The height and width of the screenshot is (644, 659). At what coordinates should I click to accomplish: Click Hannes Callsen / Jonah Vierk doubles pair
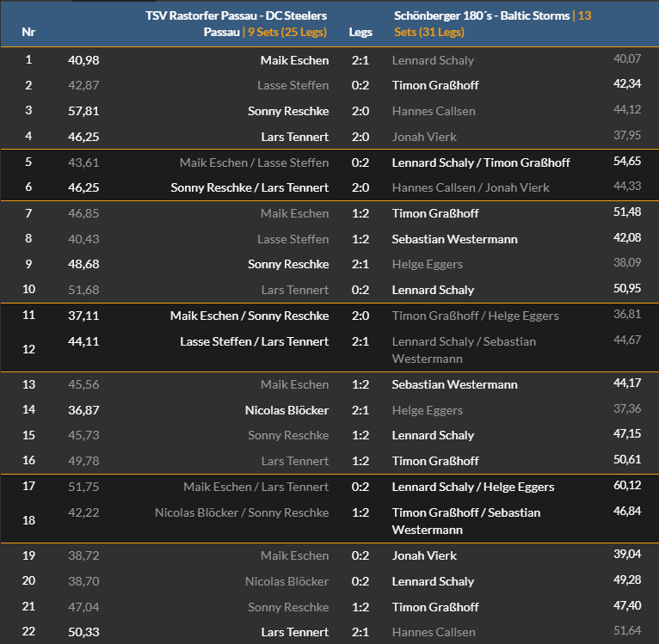click(471, 187)
